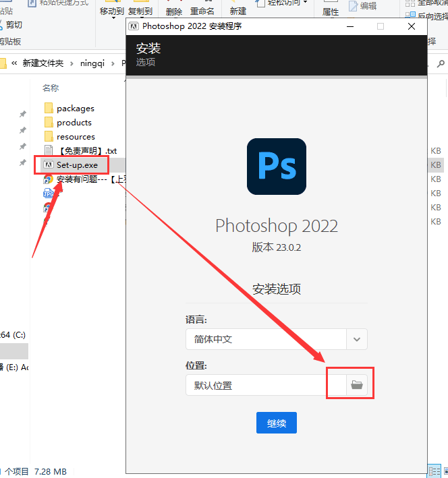Minimize the Photoshop 2022 installer window

350,26
